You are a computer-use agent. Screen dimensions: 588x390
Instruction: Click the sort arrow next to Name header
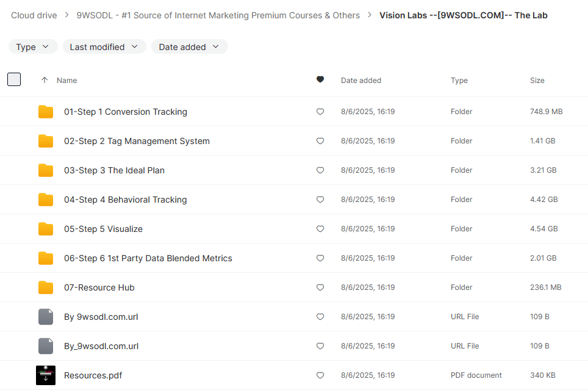(44, 80)
